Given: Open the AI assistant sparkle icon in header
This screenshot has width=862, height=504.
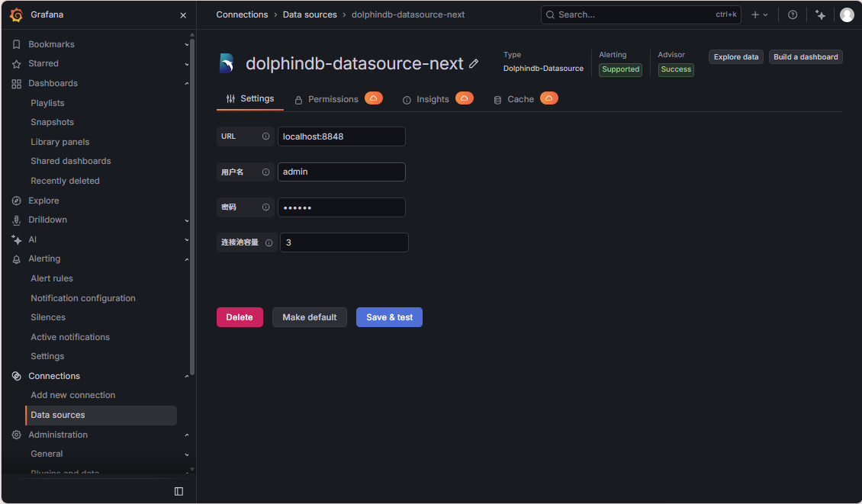Looking at the screenshot, I should (x=820, y=14).
